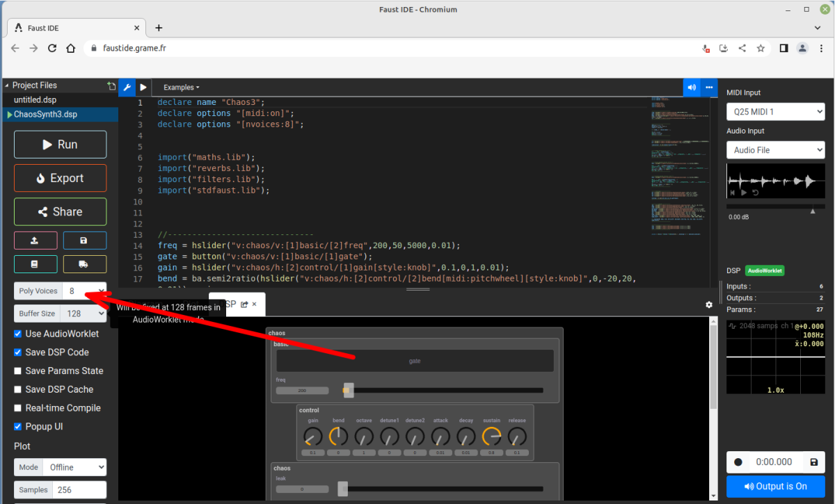
Task: Enable Save Params State
Action: tap(18, 371)
